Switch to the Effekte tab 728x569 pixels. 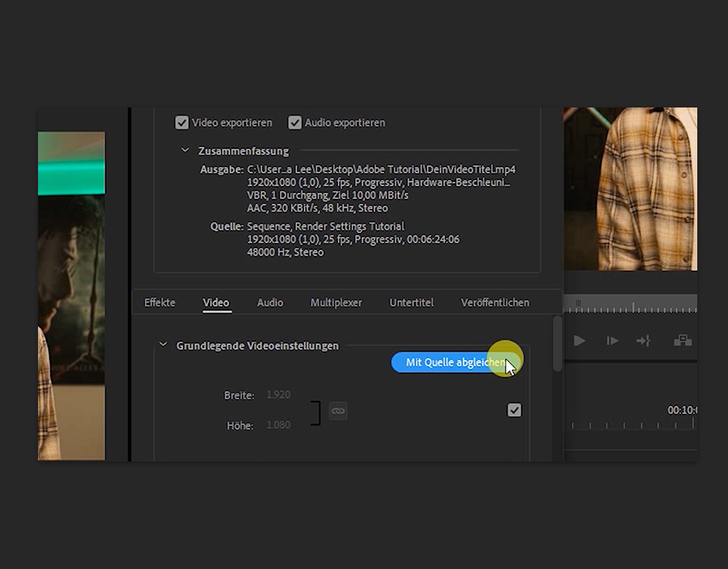pyautogui.click(x=159, y=302)
